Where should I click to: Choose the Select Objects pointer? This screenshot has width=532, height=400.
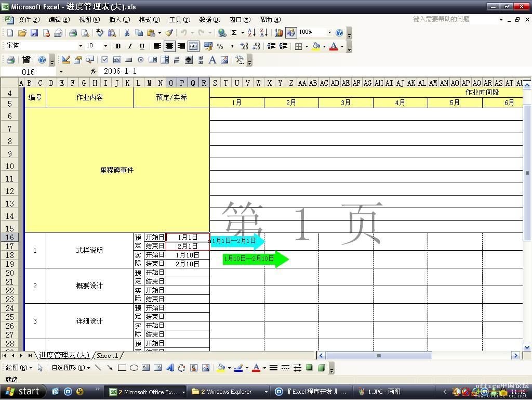(x=40, y=368)
